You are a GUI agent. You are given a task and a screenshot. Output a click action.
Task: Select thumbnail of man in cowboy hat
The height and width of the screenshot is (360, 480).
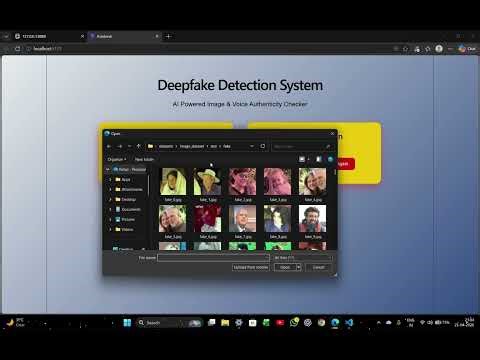[208, 181]
